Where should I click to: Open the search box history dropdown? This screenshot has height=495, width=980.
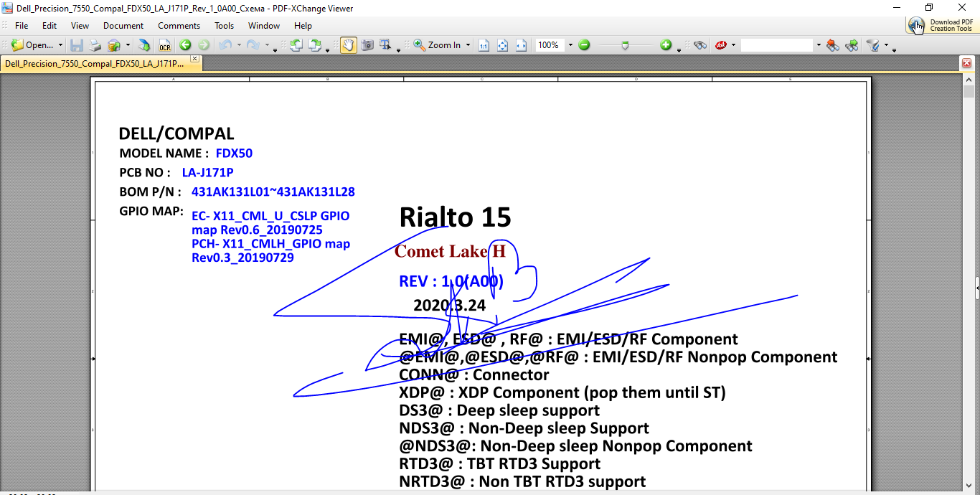tap(819, 45)
